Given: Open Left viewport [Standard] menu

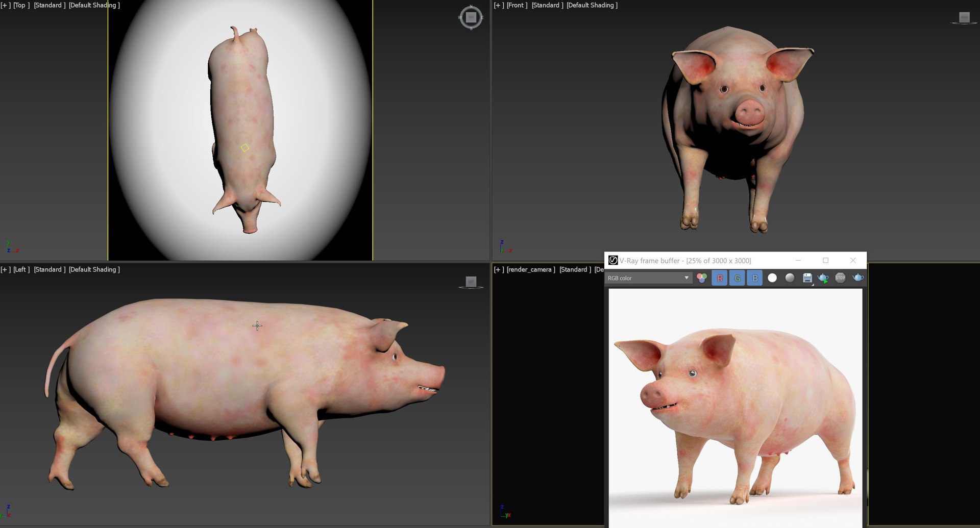Looking at the screenshot, I should coord(50,269).
